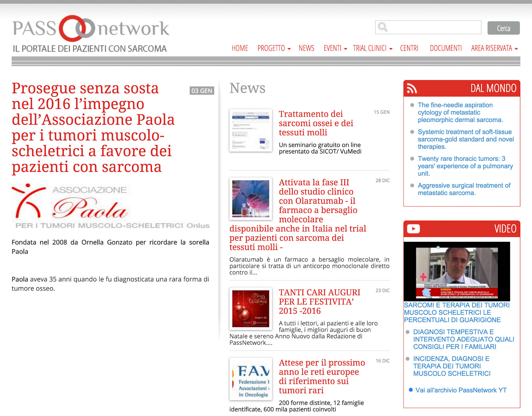Image resolution: width=532 pixels, height=416 pixels.
Task: Click text Olaratumab è un farmaco a bersaglio
Action: pos(310,266)
